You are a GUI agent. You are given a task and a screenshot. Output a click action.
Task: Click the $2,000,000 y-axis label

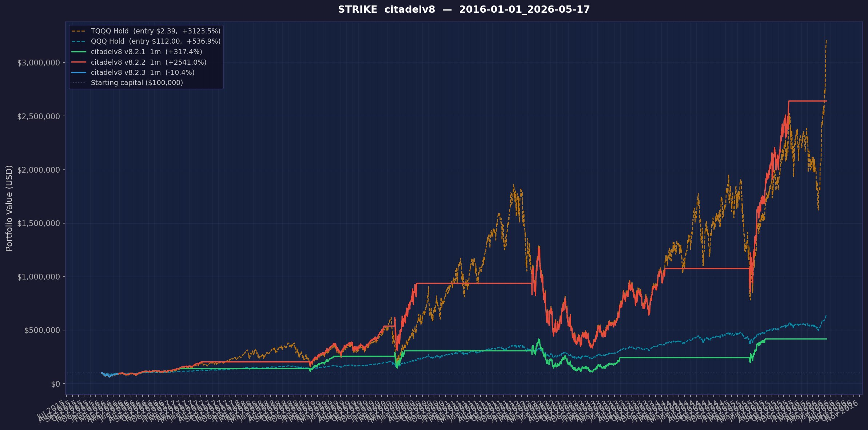point(39,170)
